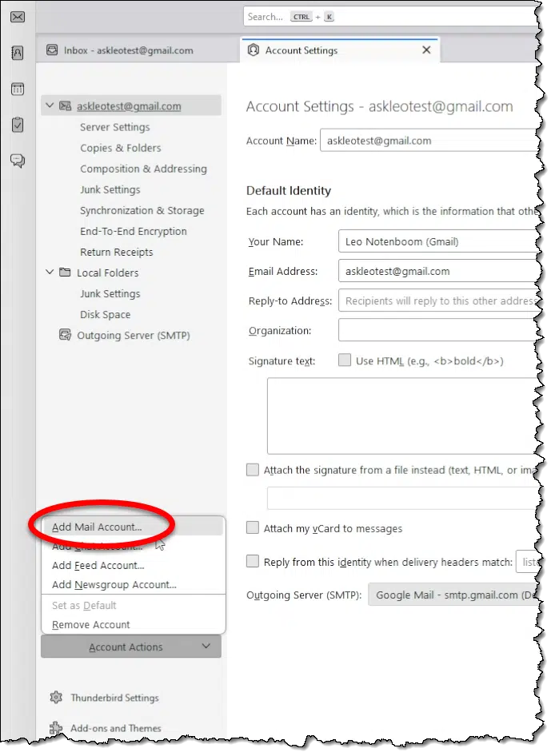Click the Outgoing Server SMTP icon
The width and height of the screenshot is (555, 756).
pyautogui.click(x=65, y=335)
